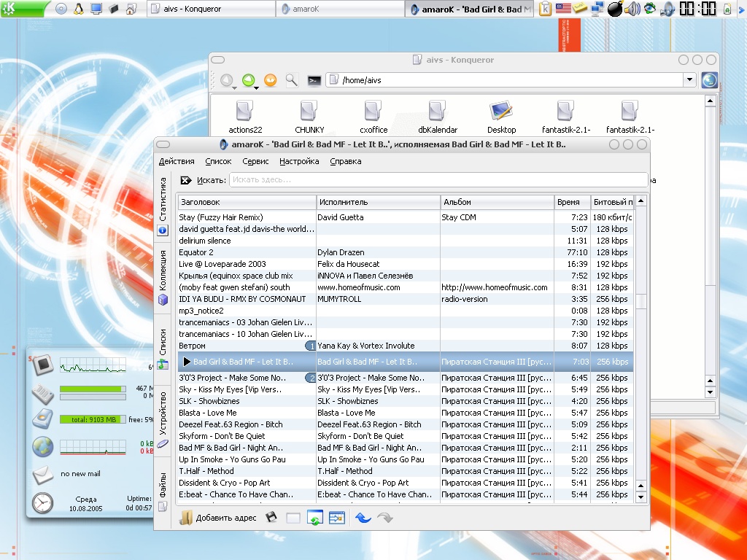The width and height of the screenshot is (747, 560).
Task: Click Konqueror scrollbar up arrow
Action: pyautogui.click(x=710, y=101)
